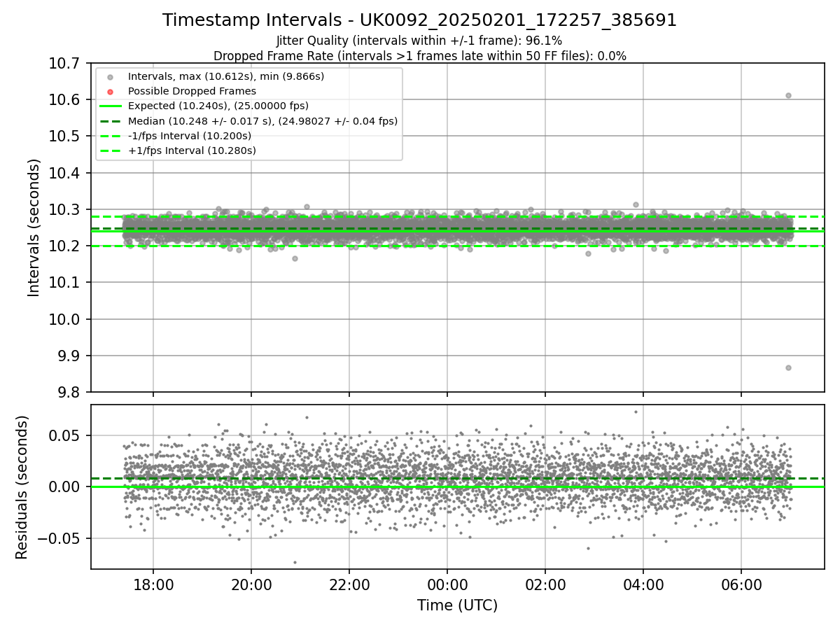Click the x-axis tick label '18:00'
840x630 pixels.
click(x=153, y=584)
